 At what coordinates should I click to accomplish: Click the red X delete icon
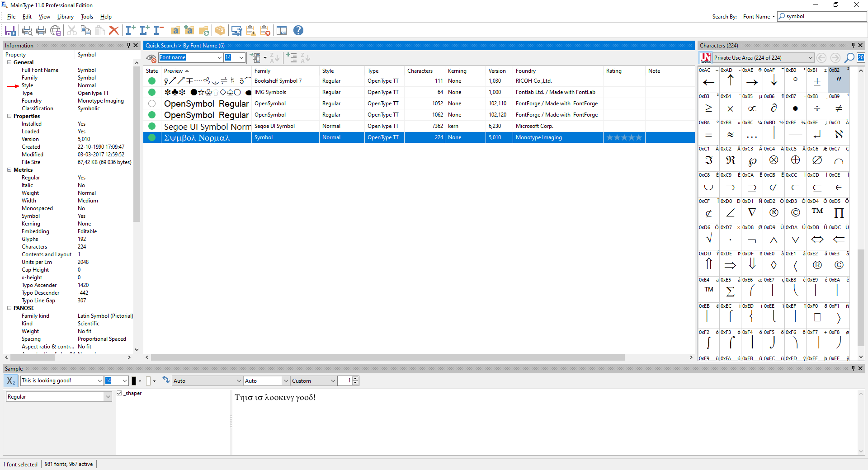114,30
